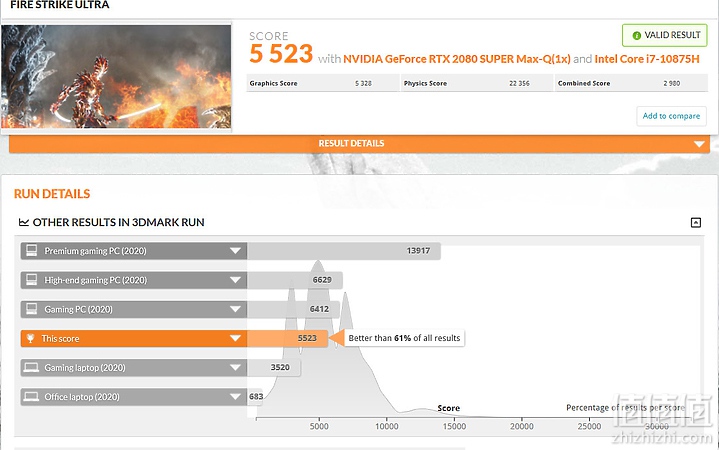This screenshot has height=450, width=719.
Task: Click the Graphics Score cell
Action: click(323, 83)
